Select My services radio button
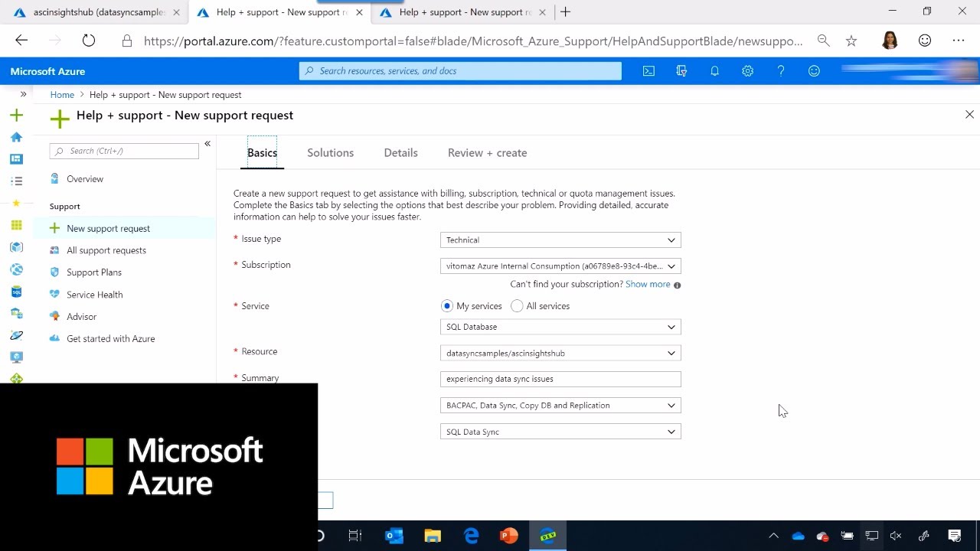980x551 pixels. pos(447,306)
